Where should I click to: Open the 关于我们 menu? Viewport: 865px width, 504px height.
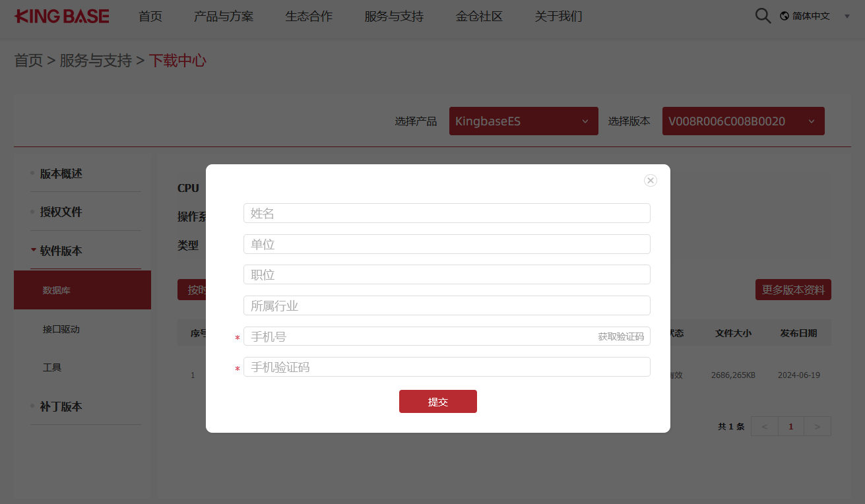click(x=558, y=16)
